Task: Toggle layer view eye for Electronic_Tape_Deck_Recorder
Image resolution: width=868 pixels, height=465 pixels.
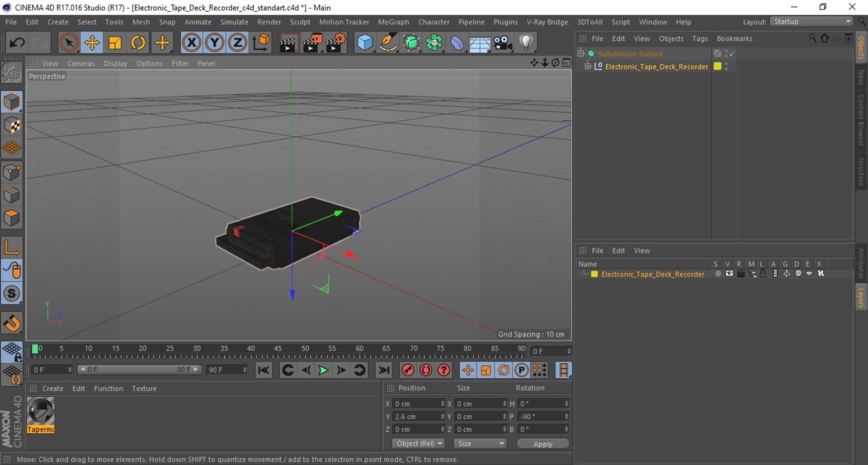Action: 729,274
